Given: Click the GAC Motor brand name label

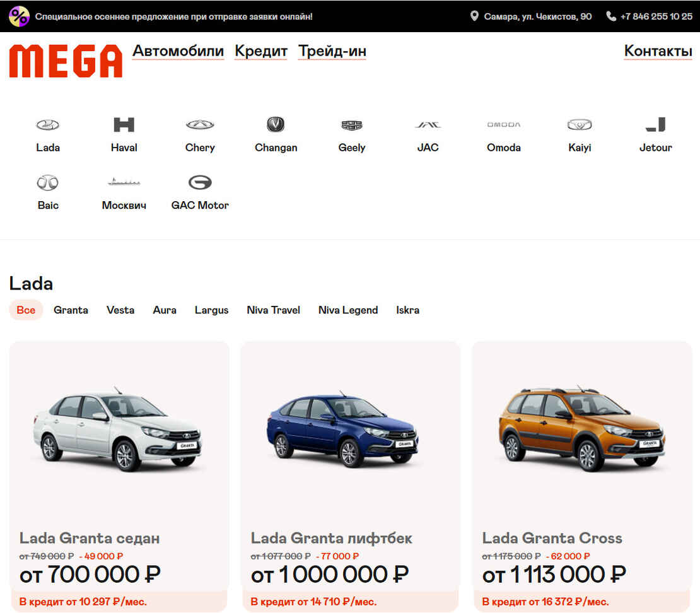Looking at the screenshot, I should click(200, 205).
